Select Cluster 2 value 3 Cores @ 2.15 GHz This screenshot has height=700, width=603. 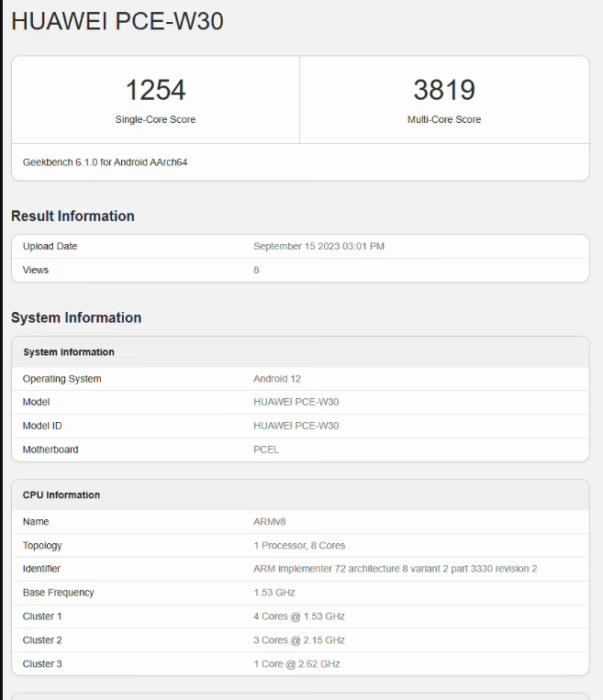299,640
